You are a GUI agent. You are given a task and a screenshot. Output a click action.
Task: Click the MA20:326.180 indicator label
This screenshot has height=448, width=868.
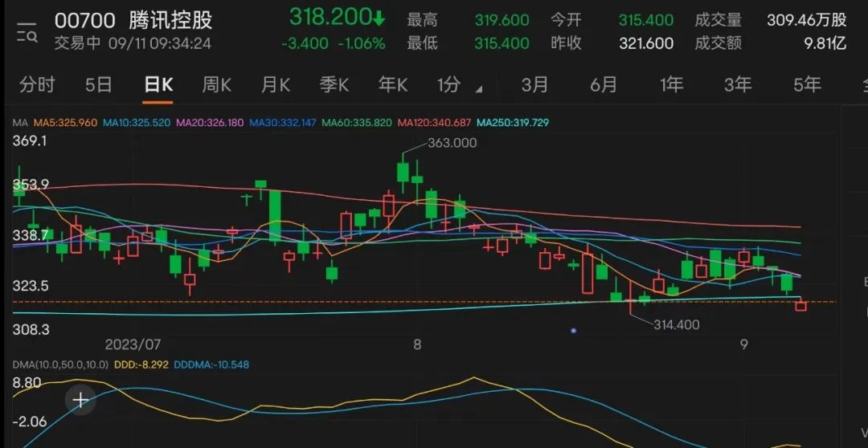click(210, 122)
